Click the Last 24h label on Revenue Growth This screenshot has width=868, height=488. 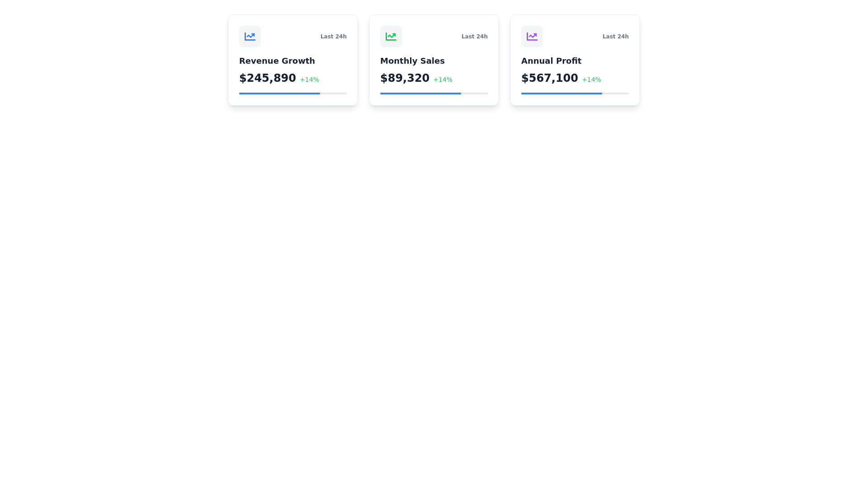point(333,36)
